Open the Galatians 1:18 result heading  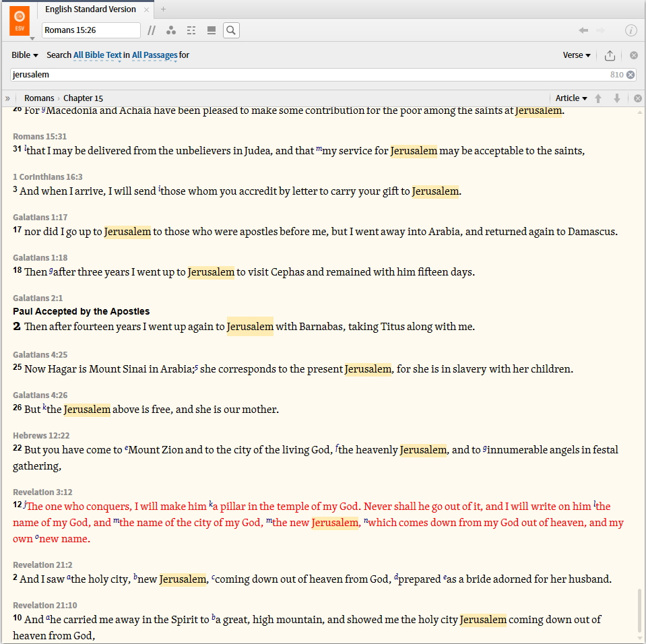coord(40,257)
